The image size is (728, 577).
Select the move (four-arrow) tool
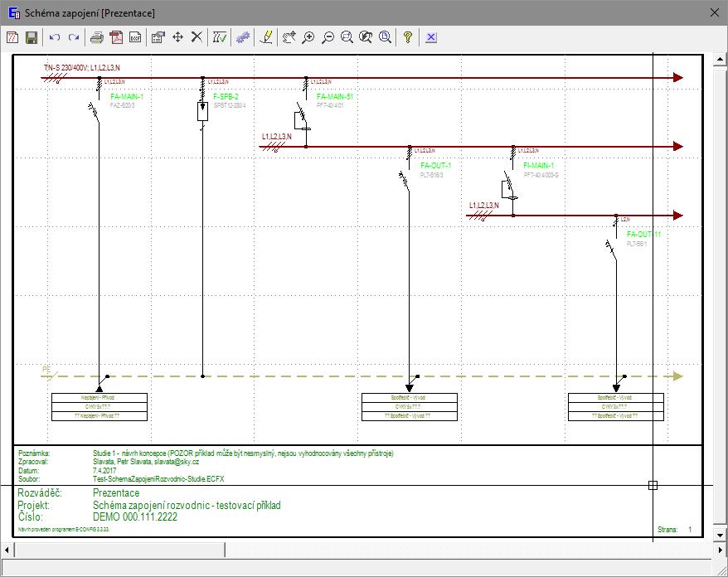177,37
